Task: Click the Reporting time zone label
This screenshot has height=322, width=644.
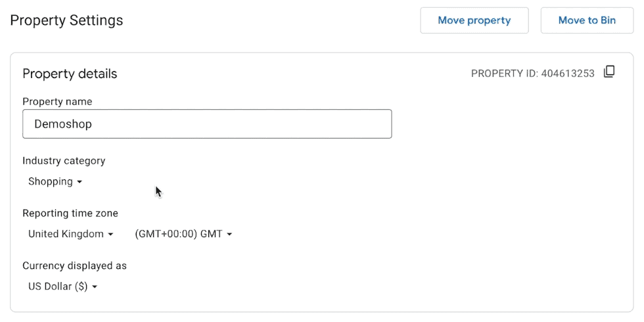Action: [70, 213]
